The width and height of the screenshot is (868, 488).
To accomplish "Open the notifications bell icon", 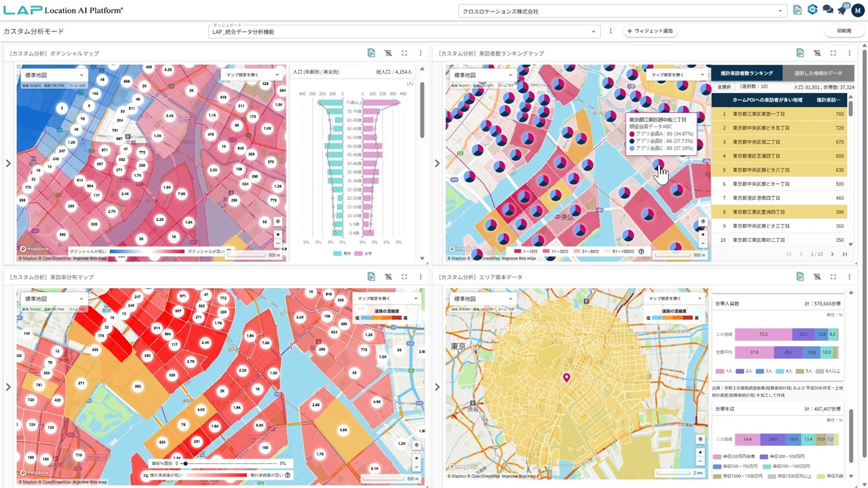I will point(842,10).
